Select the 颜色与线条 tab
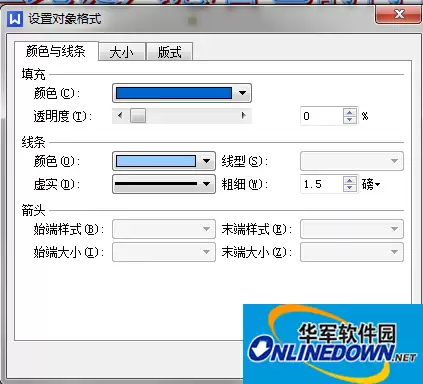 56,51
